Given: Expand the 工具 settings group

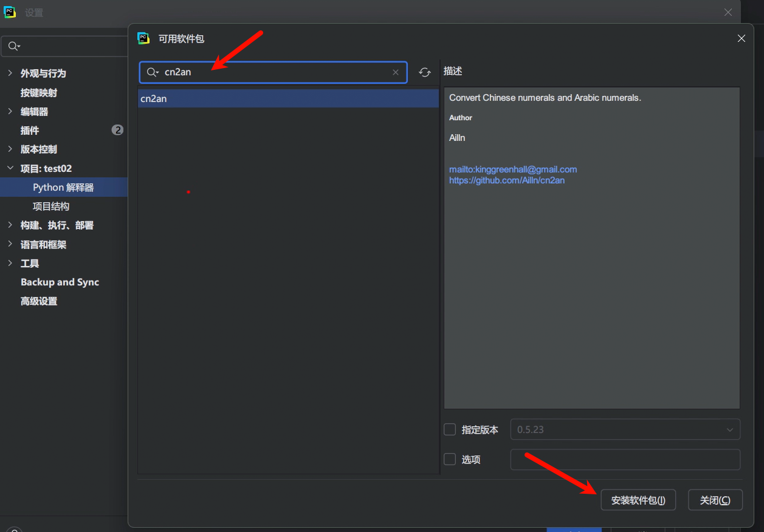Looking at the screenshot, I should tap(10, 263).
